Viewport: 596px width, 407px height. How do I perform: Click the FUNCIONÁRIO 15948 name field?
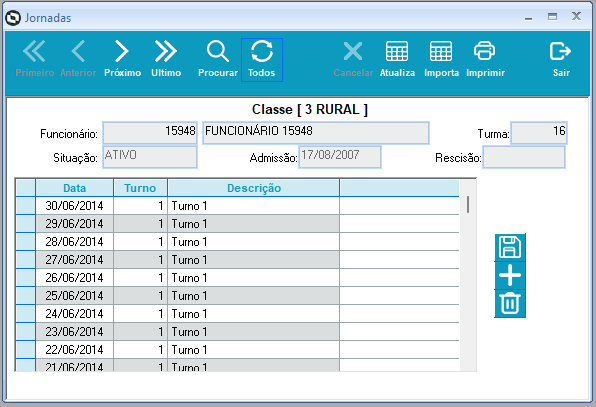point(316,133)
